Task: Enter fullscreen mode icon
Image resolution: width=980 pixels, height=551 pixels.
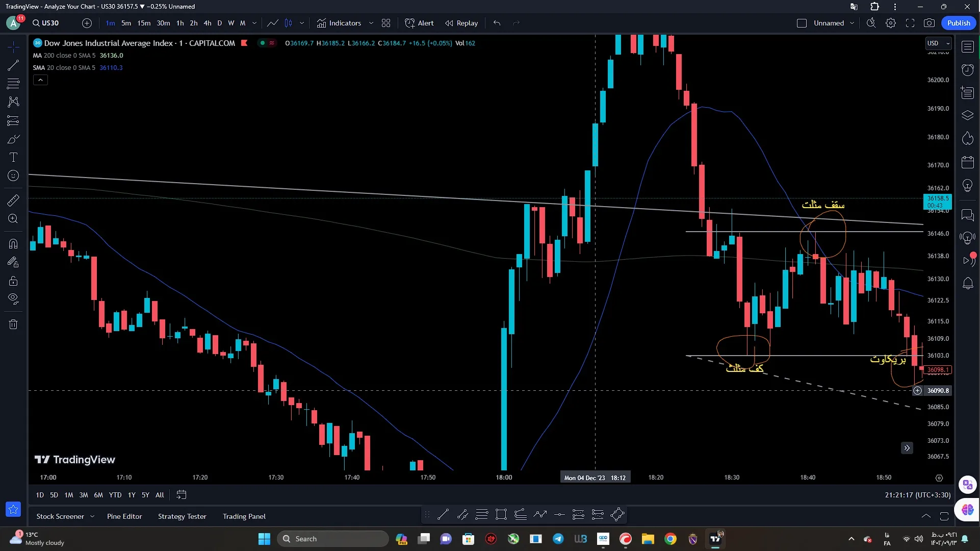Action: click(x=910, y=23)
